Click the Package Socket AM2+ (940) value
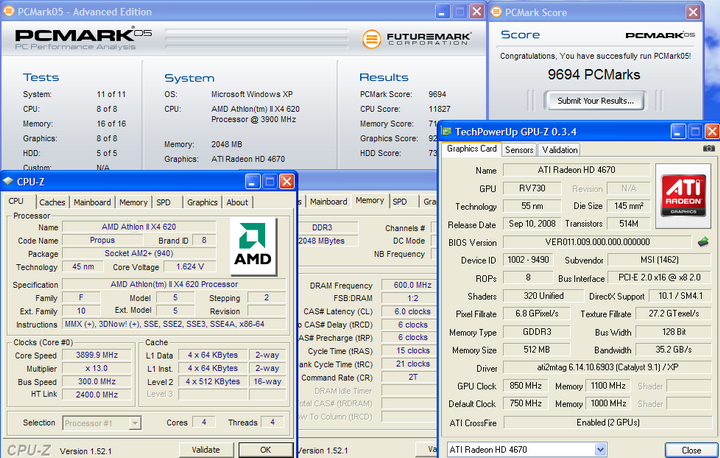Image resolution: width=720 pixels, height=458 pixels. coord(139,253)
